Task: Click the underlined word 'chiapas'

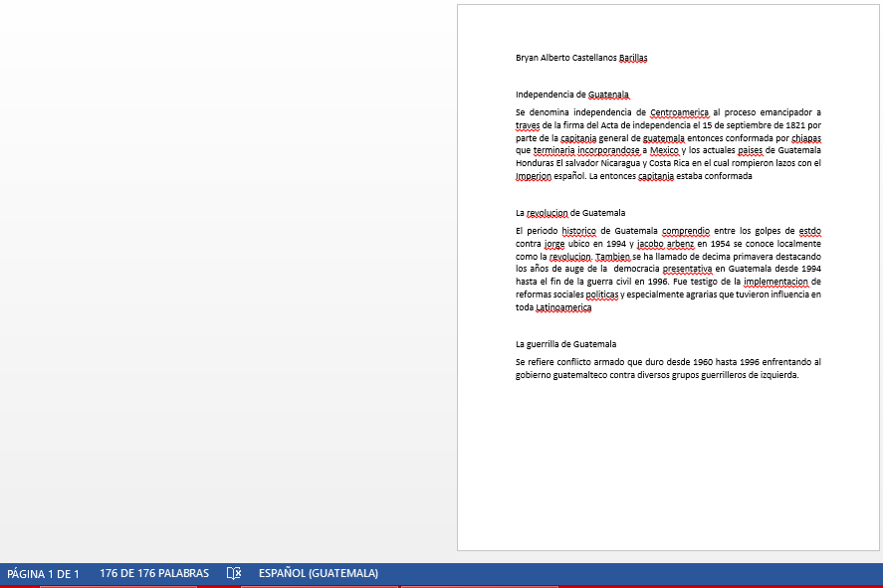Action: coord(806,138)
